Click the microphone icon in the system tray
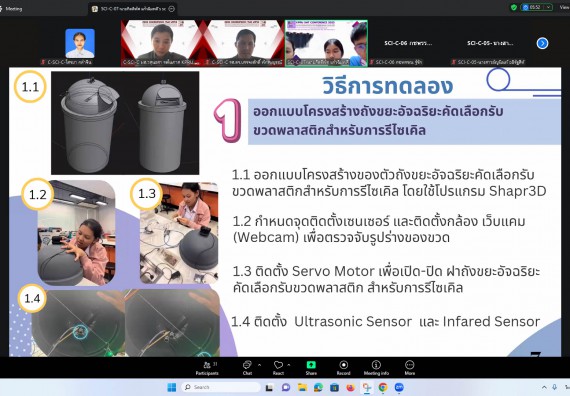The image size is (570, 396). tap(554, 388)
